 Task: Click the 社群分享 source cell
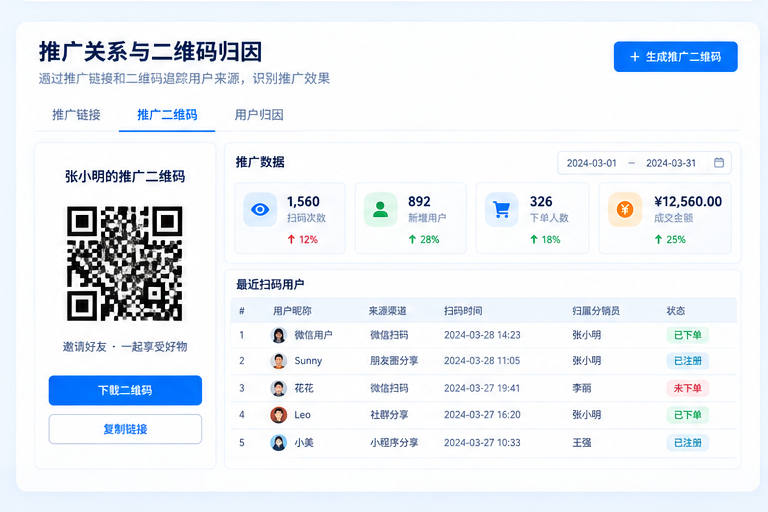tap(389, 415)
